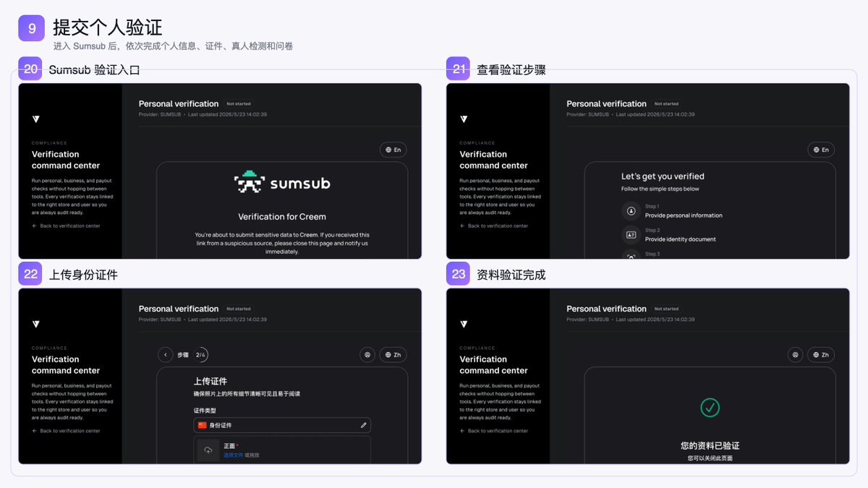Click the Creem logo in the 资料验证完成 screenshot
This screenshot has width=868, height=488.
pos(464,324)
